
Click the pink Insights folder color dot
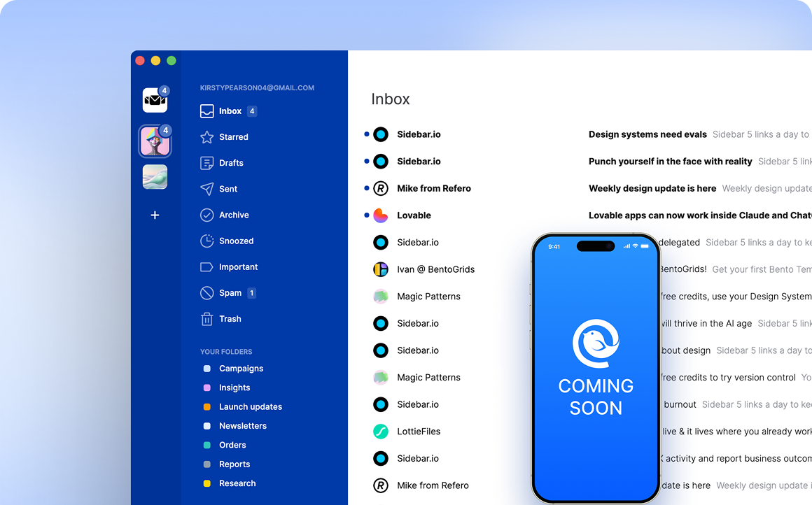(x=207, y=387)
